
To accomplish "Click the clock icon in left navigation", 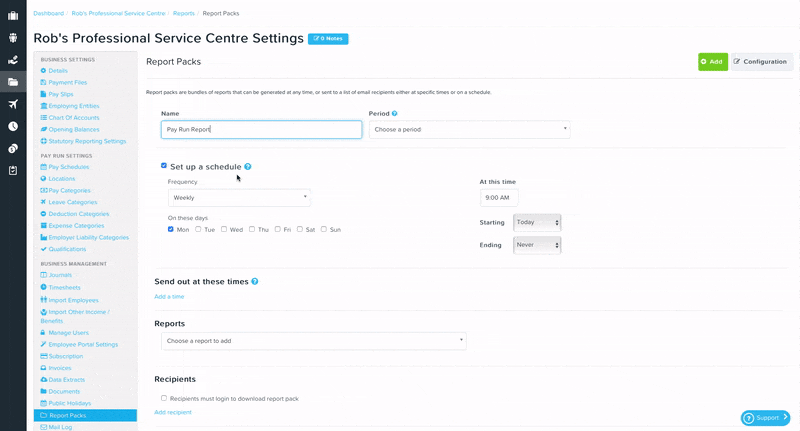I will (13, 126).
